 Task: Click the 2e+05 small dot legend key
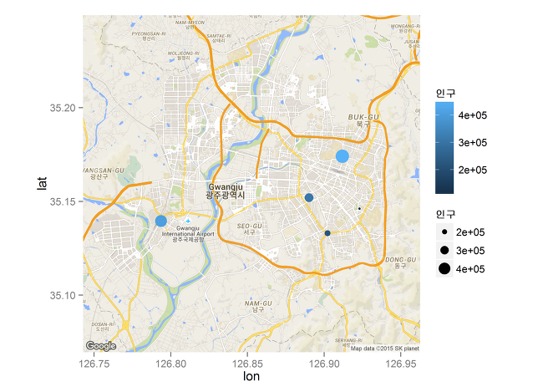(x=444, y=232)
